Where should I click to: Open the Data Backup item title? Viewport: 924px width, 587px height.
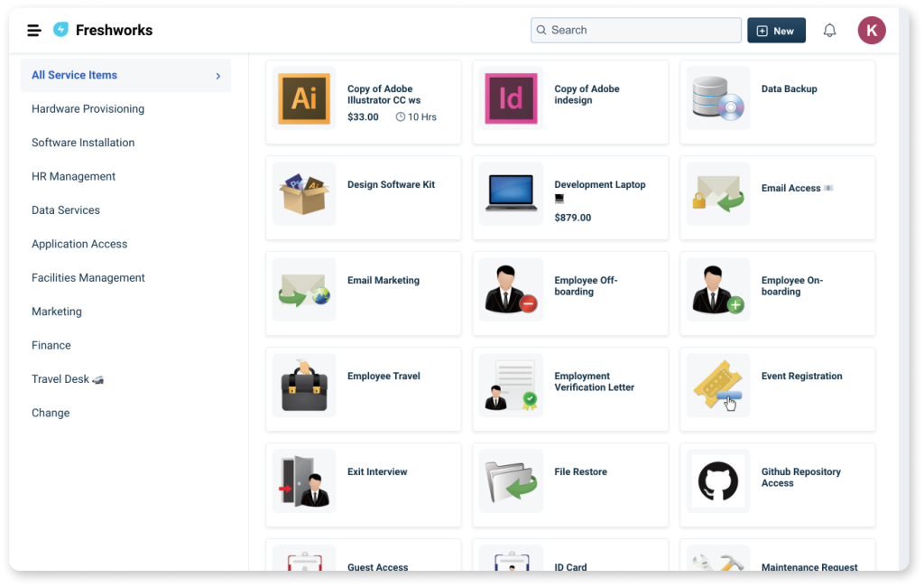(x=789, y=89)
